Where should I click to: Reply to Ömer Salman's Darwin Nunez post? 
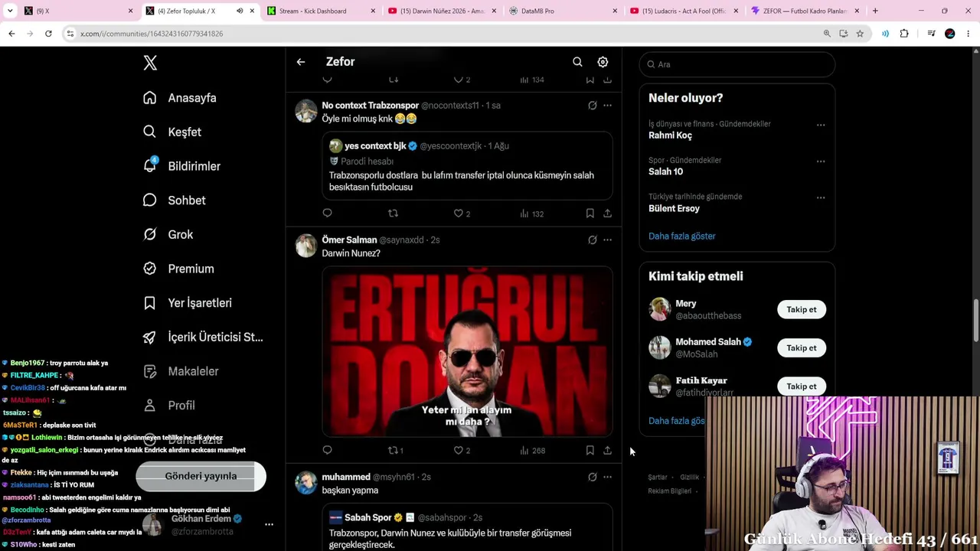pos(327,451)
